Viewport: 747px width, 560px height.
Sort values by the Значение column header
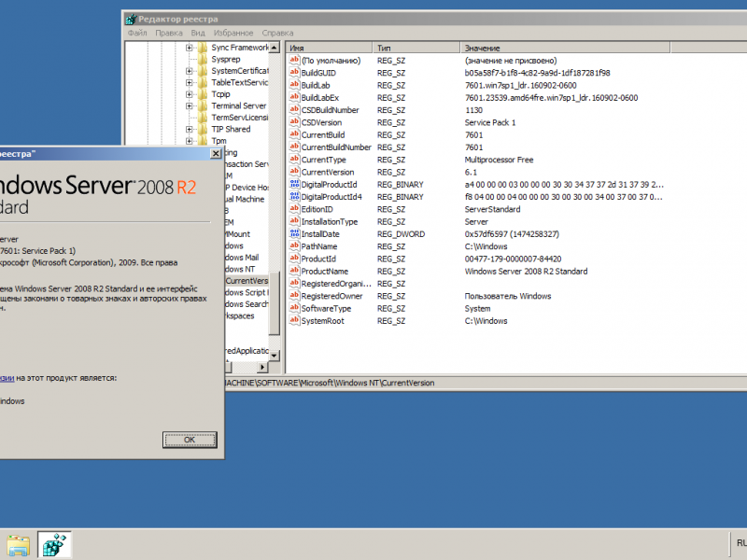click(x=566, y=48)
